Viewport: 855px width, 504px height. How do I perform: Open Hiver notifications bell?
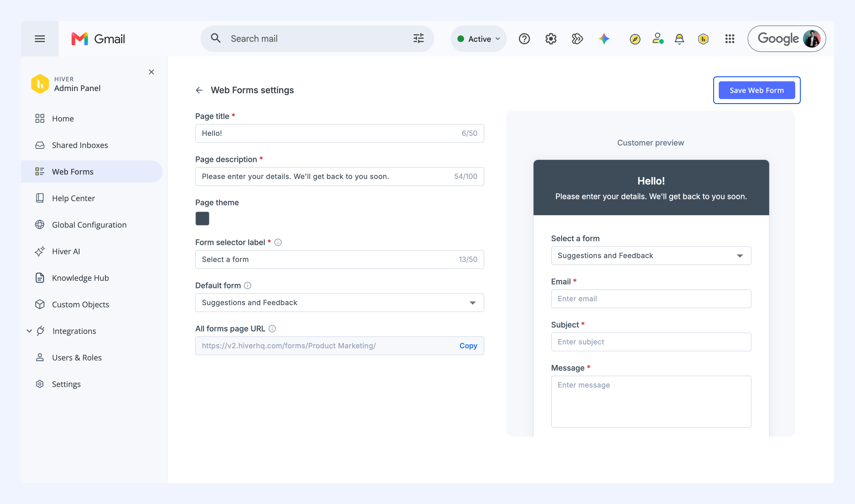point(679,39)
